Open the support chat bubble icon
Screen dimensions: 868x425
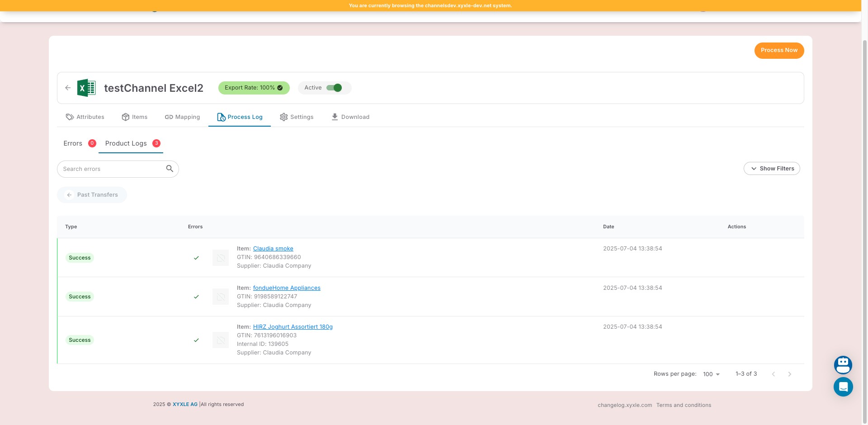coord(843,387)
